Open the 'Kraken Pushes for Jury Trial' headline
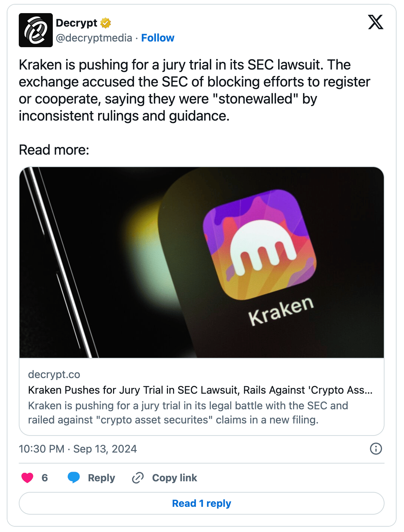 [x=200, y=390]
